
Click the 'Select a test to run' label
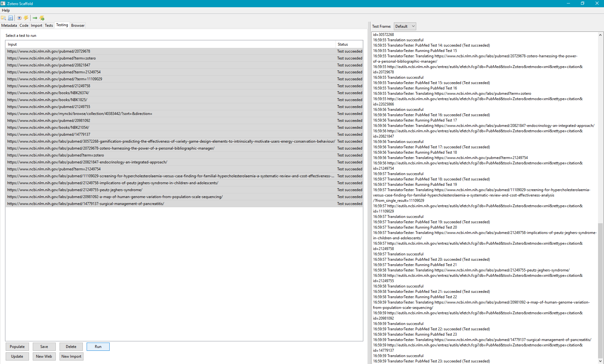[x=21, y=36]
